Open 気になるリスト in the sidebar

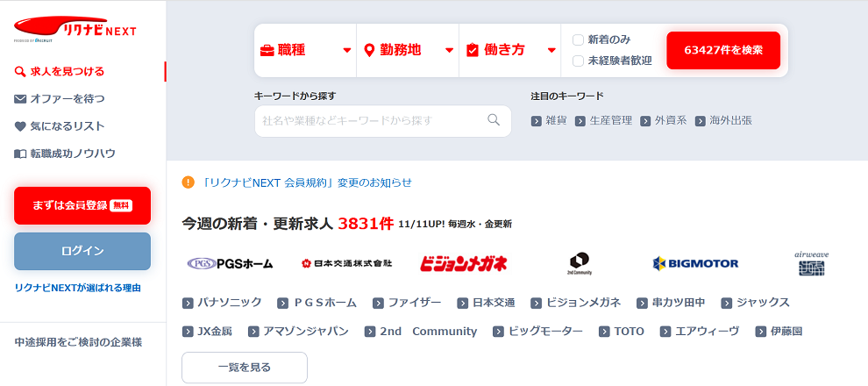pyautogui.click(x=60, y=126)
